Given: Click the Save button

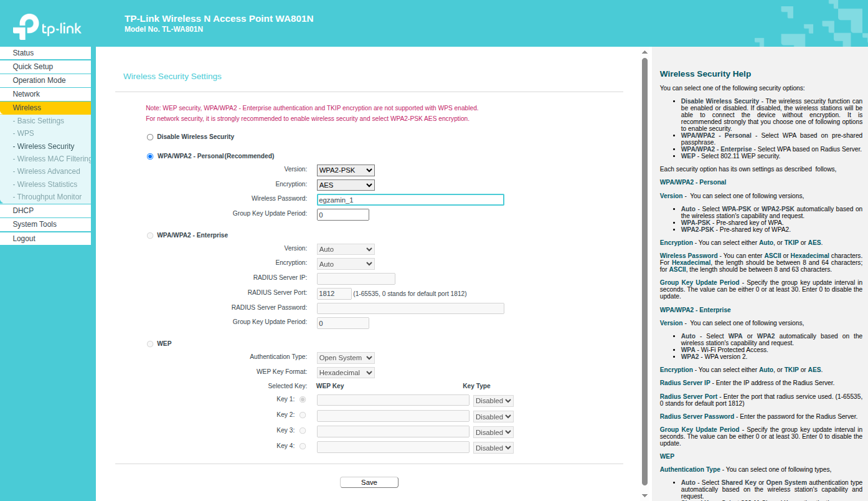Looking at the screenshot, I should point(369,482).
